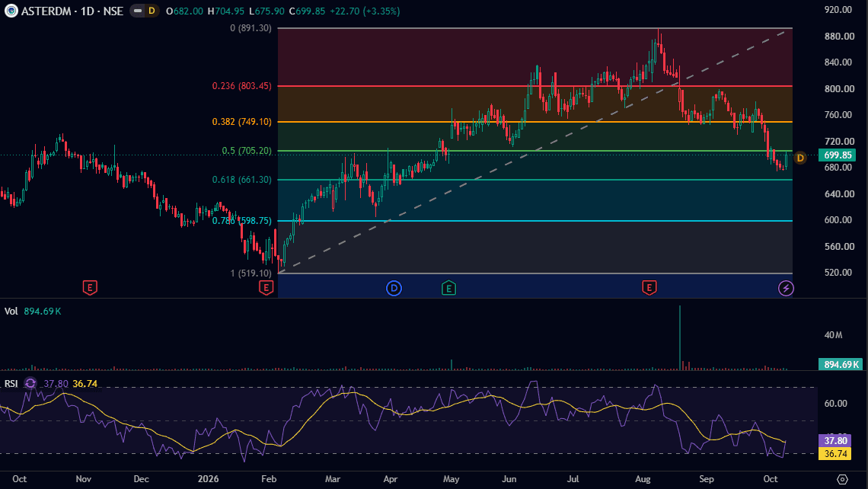Select the Fib level label 0.236 (803.45)
The image size is (868, 489).
tap(242, 86)
